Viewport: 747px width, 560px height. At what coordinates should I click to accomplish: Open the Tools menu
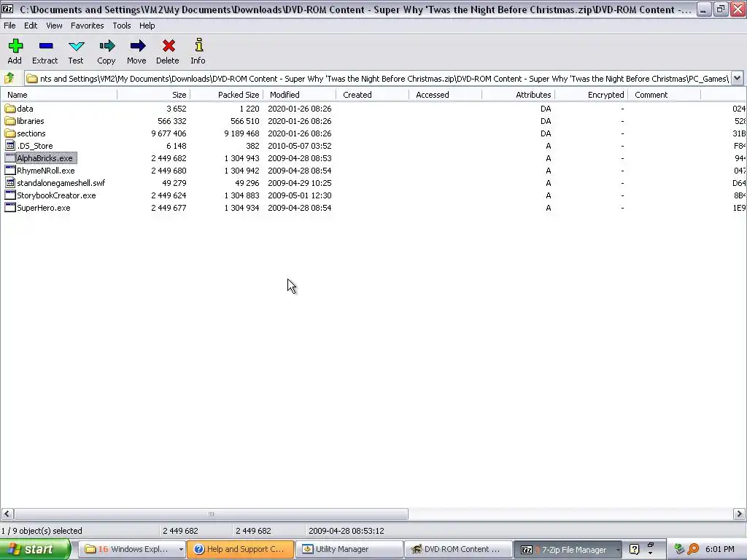click(x=122, y=26)
